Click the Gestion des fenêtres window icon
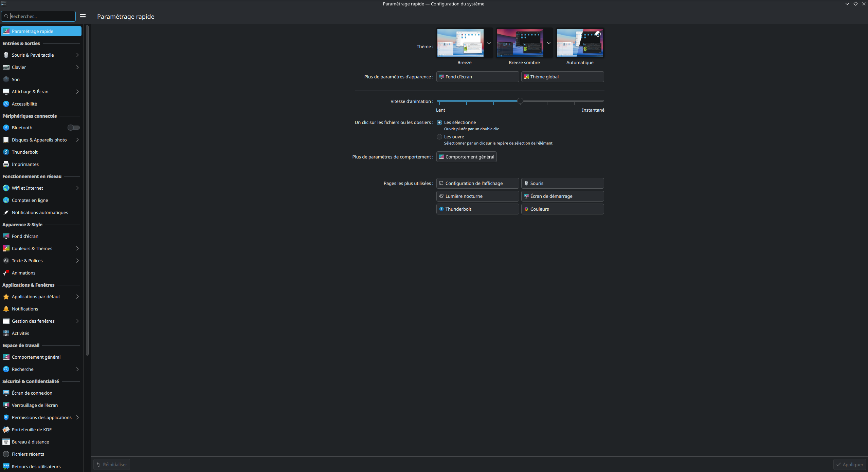 tap(6, 321)
